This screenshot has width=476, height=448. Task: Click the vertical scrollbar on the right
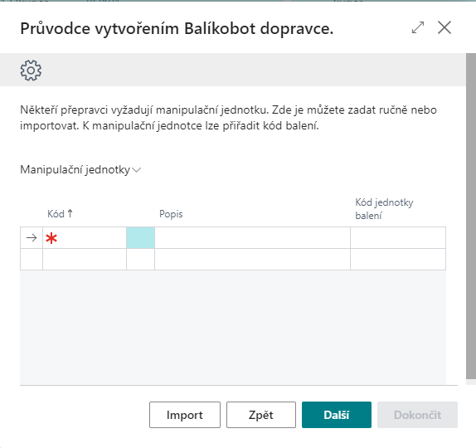click(471, 216)
